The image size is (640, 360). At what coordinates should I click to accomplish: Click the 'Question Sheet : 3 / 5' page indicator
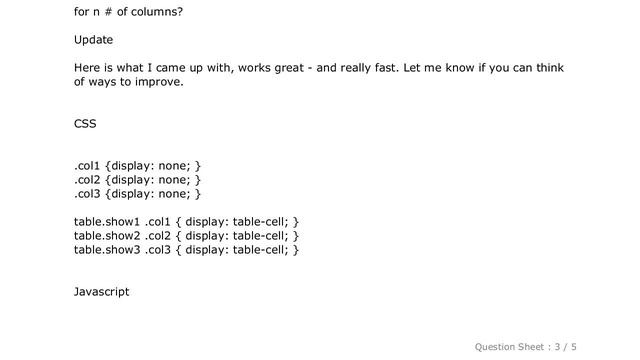pyautogui.click(x=525, y=347)
